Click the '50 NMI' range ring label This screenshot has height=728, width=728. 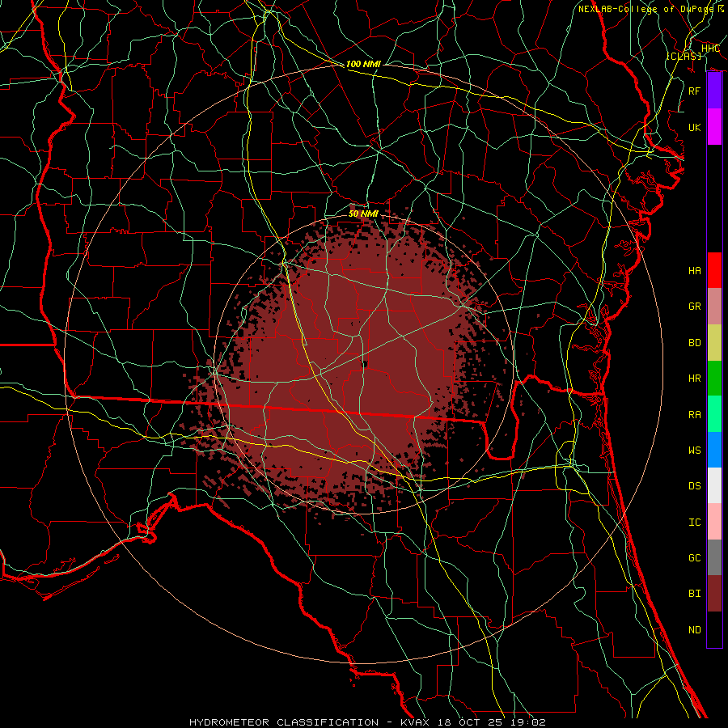click(363, 214)
